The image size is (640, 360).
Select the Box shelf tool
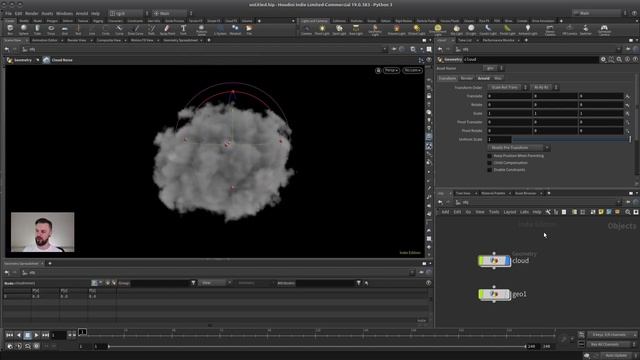[10, 29]
